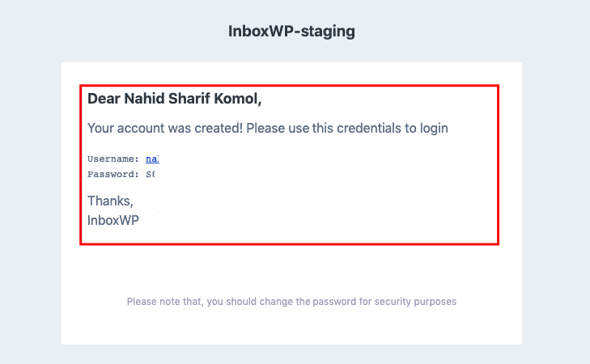Image resolution: width=590 pixels, height=364 pixels.
Task: Click the name "Komol" in the greeting
Action: 238,99
